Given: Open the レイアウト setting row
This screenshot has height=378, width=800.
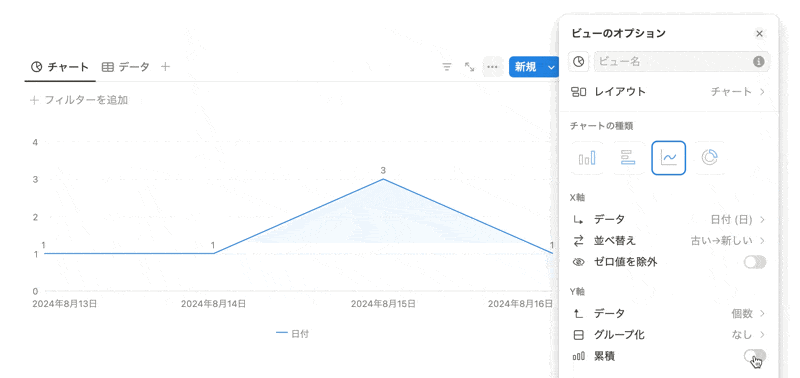Looking at the screenshot, I should [669, 92].
